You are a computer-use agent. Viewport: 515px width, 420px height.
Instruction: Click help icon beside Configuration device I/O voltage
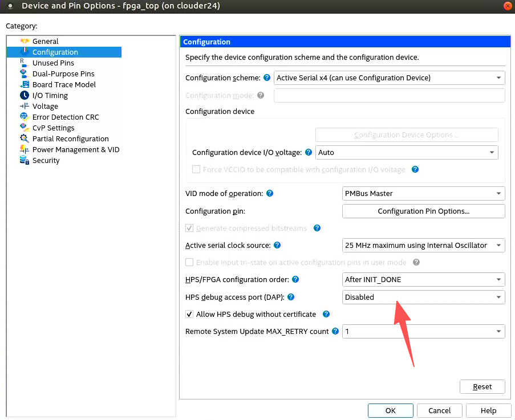pos(309,152)
